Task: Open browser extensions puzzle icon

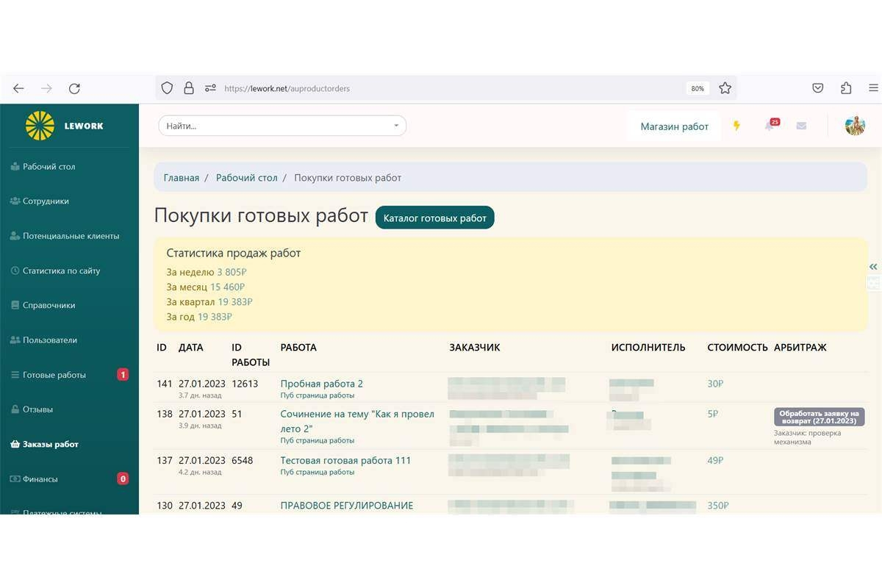Action: 846,88
